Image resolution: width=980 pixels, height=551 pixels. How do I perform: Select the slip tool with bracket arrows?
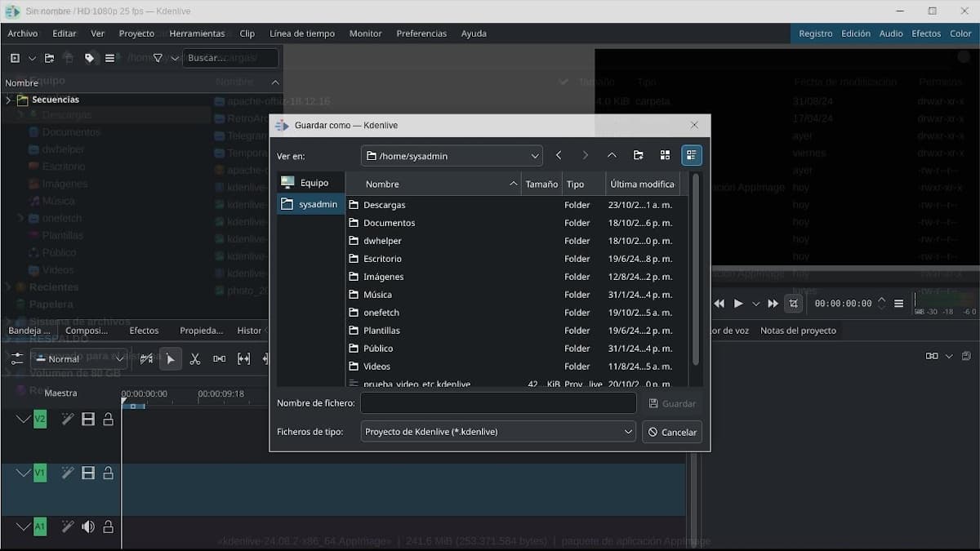(x=244, y=358)
